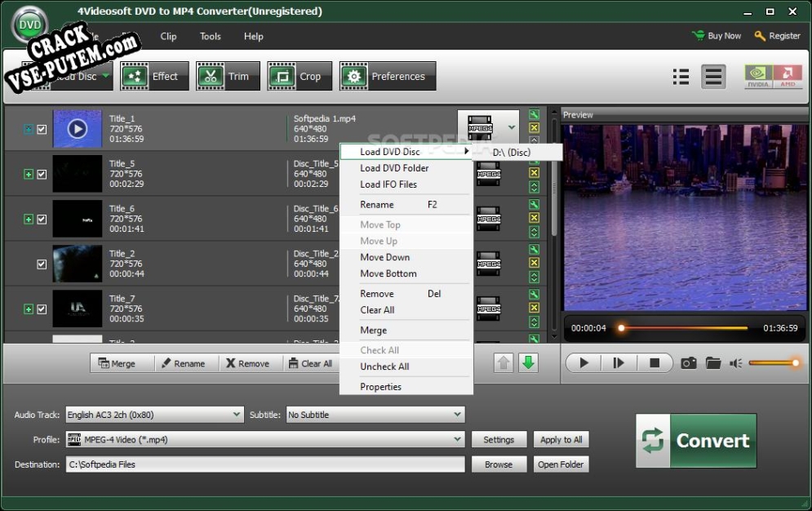Uncheck the Title_7 checkbox
Image resolution: width=812 pixels, height=511 pixels.
pos(42,309)
